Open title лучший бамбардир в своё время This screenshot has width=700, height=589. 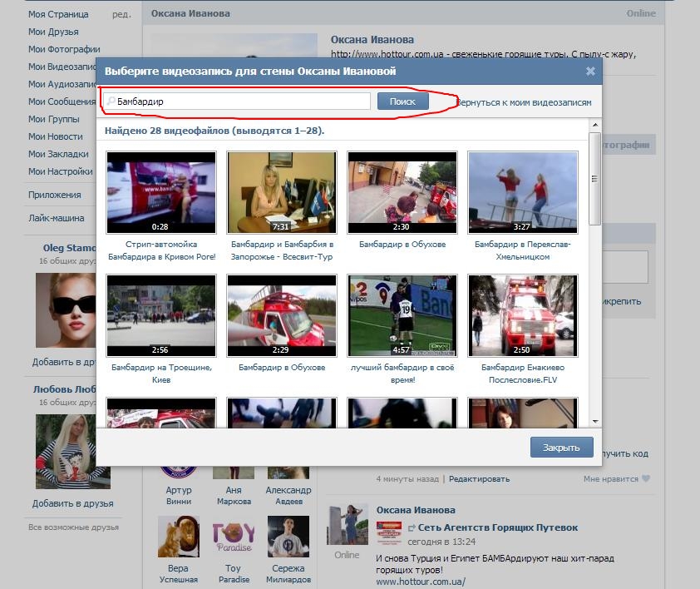click(402, 374)
